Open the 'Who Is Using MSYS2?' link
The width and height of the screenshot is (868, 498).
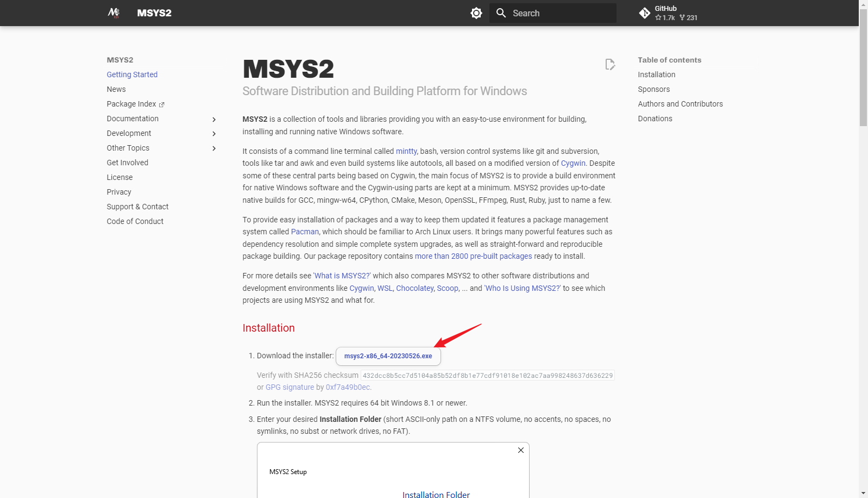(x=523, y=288)
